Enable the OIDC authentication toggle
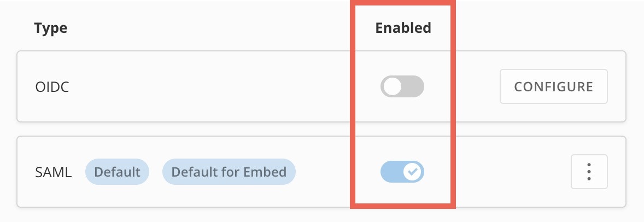 tap(402, 87)
